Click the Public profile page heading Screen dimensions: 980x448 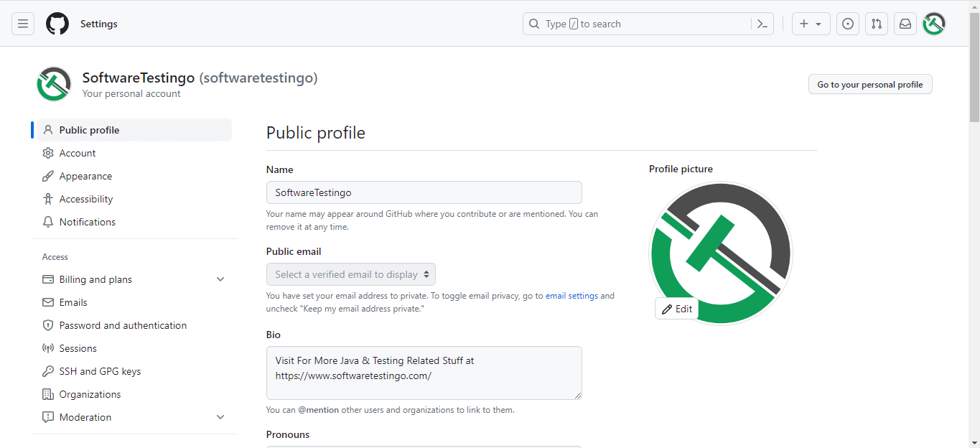pos(316,133)
